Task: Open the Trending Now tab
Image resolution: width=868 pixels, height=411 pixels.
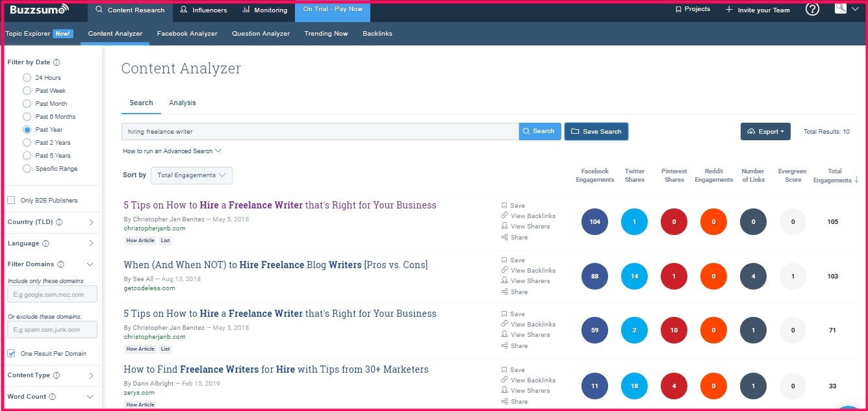Action: [x=326, y=34]
